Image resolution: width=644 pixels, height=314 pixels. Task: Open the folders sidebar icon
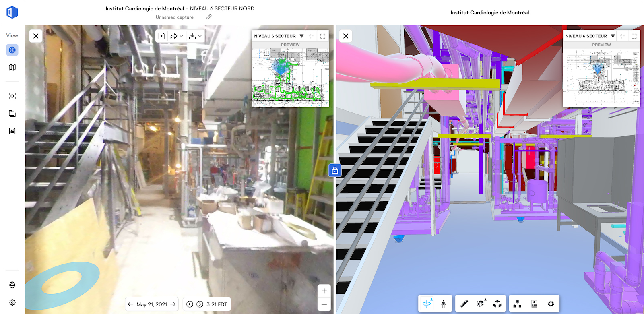[12, 114]
